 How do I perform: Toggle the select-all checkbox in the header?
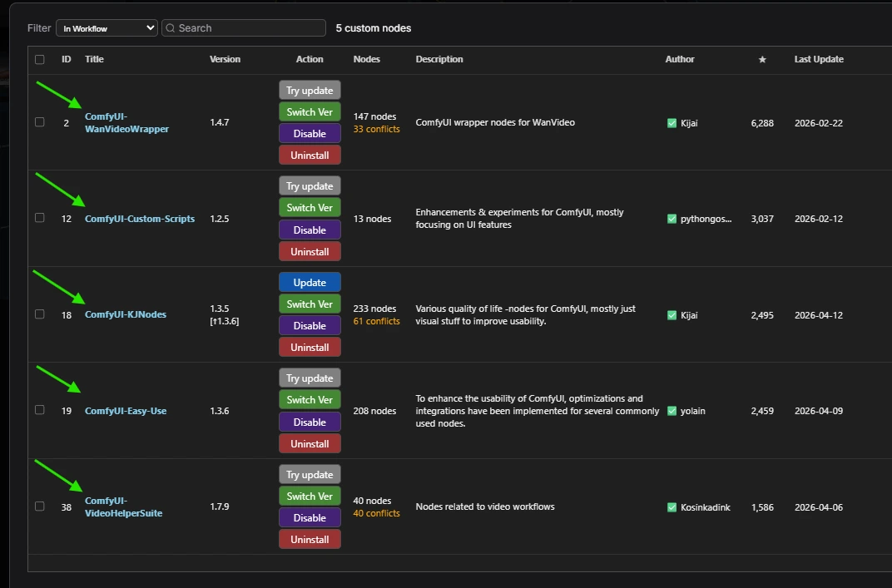[40, 60]
